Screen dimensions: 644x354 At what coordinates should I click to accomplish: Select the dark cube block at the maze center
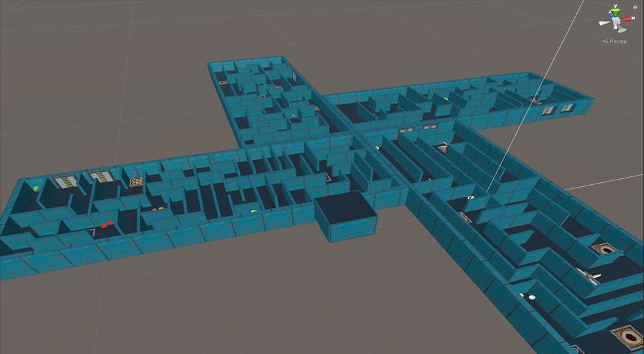click(345, 215)
